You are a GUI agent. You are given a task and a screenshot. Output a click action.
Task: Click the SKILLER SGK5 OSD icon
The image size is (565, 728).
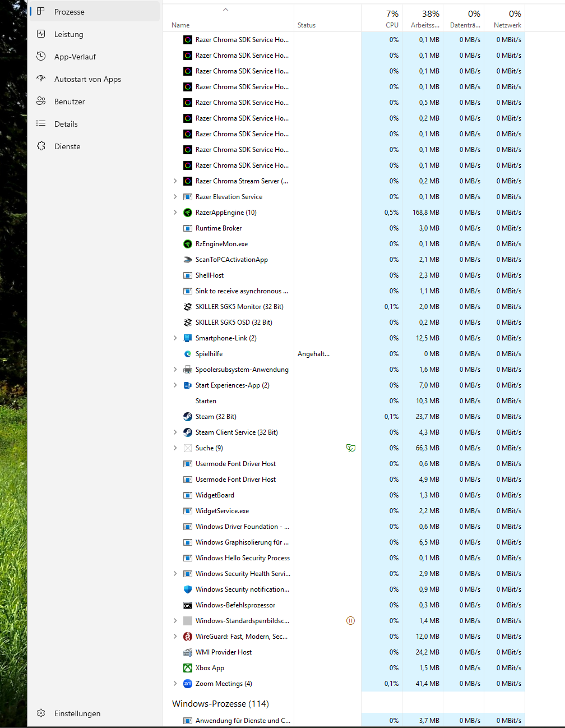coord(188,322)
